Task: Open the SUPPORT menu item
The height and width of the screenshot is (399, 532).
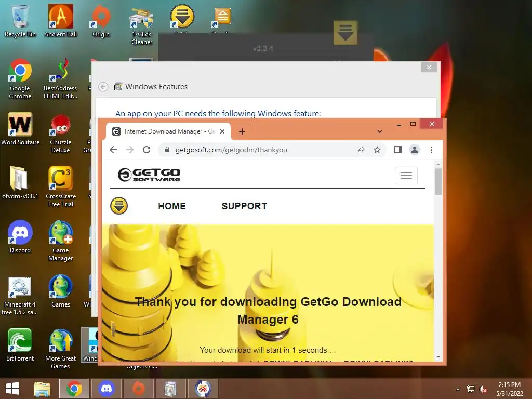Action: click(244, 206)
